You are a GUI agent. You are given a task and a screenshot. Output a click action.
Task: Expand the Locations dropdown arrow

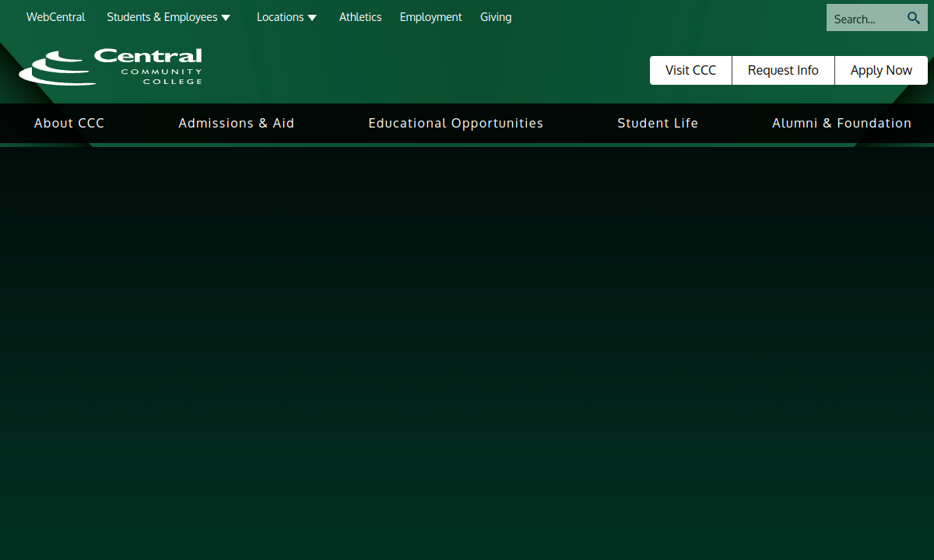(312, 18)
